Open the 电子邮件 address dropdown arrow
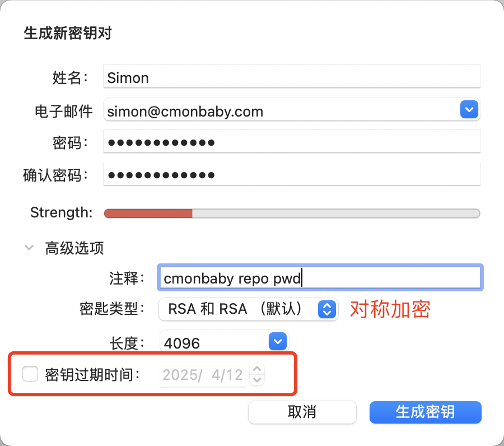 coord(469,109)
